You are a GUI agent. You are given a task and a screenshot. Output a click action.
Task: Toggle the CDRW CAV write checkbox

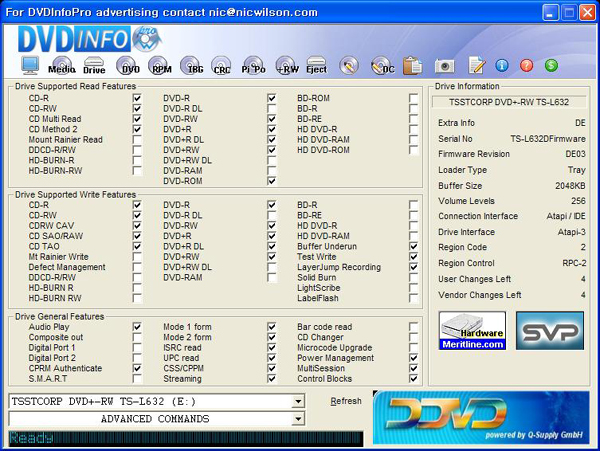click(x=137, y=225)
